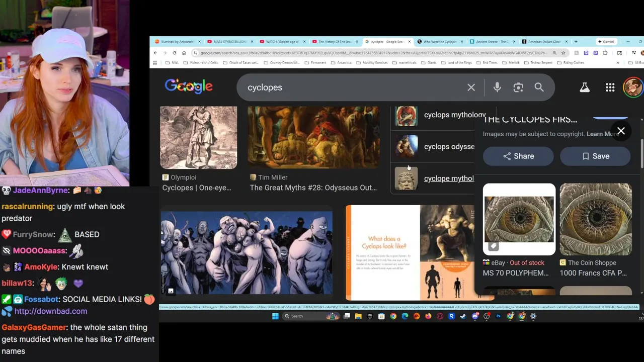Viewport: 644px width, 362px height.
Task: Click the magnifier search submit icon
Action: point(539,87)
